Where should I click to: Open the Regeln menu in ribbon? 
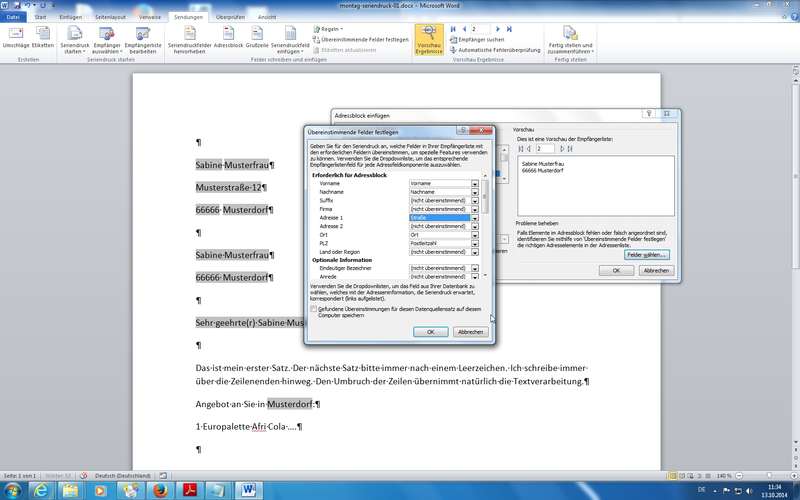pos(328,29)
